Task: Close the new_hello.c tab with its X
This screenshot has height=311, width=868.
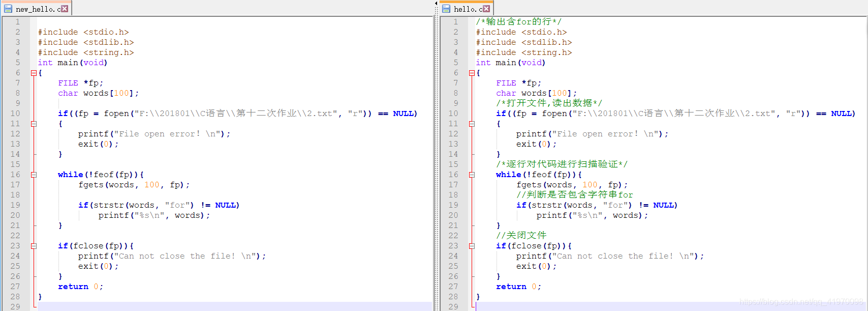Action: (x=65, y=9)
